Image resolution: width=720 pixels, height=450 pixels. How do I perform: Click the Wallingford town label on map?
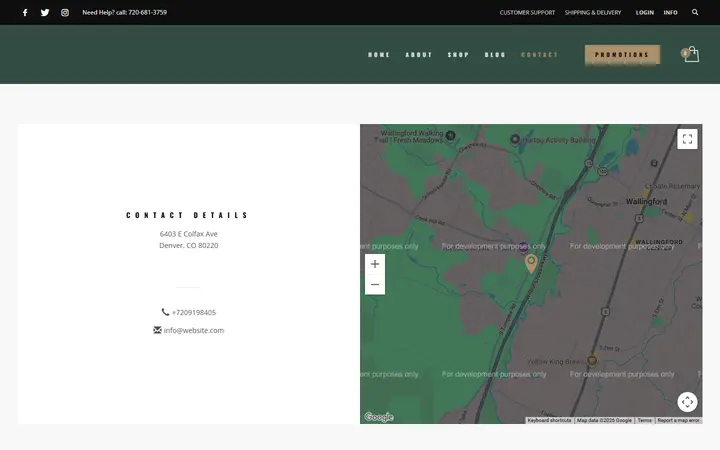point(646,202)
